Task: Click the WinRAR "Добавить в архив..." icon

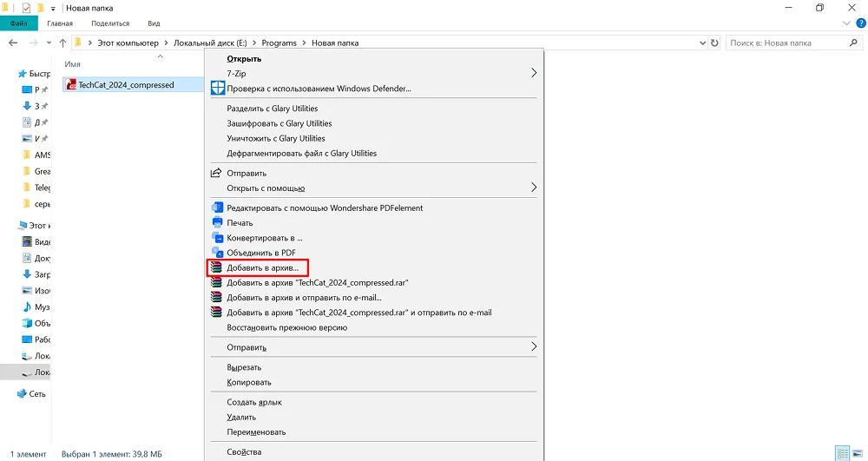Action: tap(217, 267)
